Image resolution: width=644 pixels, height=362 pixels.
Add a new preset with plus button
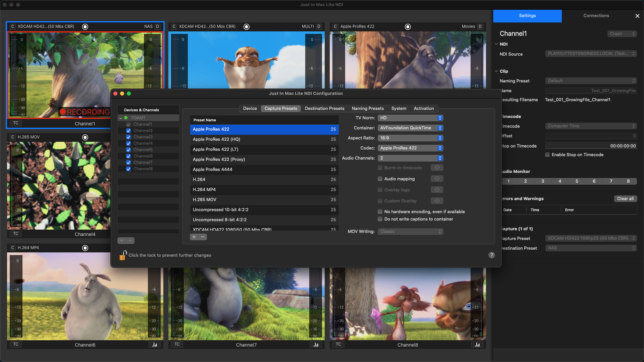(194, 237)
